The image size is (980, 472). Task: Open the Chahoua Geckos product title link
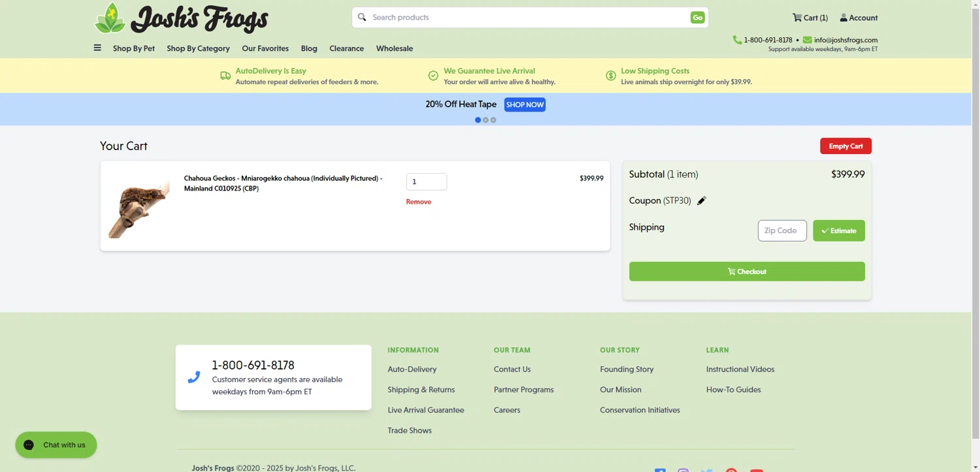coord(283,183)
